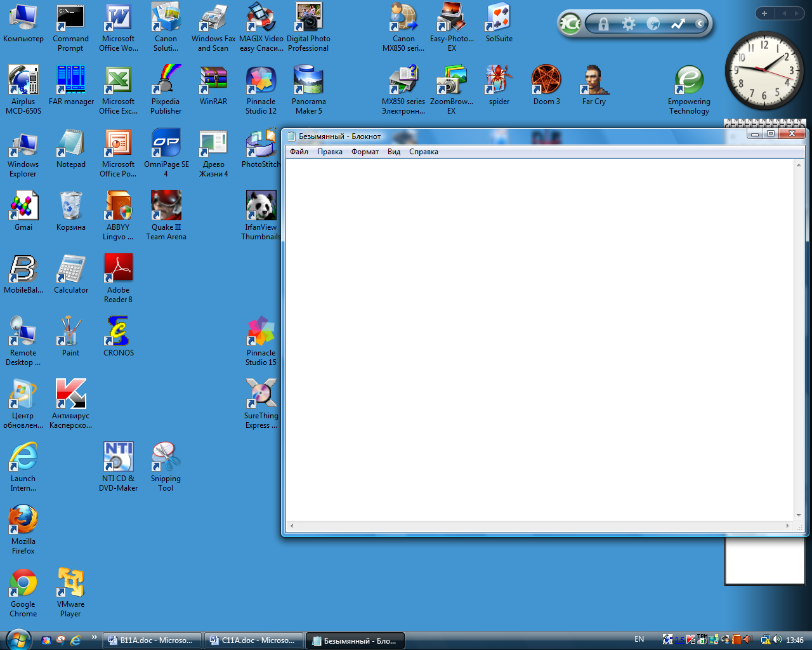Screen dimensions: 812x650
Task: Open the Справка menu in Notepad
Action: [424, 152]
